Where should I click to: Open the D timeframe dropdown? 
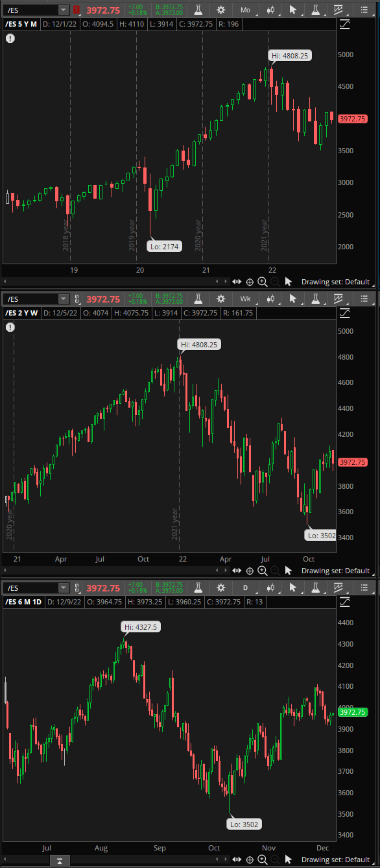coord(246,588)
